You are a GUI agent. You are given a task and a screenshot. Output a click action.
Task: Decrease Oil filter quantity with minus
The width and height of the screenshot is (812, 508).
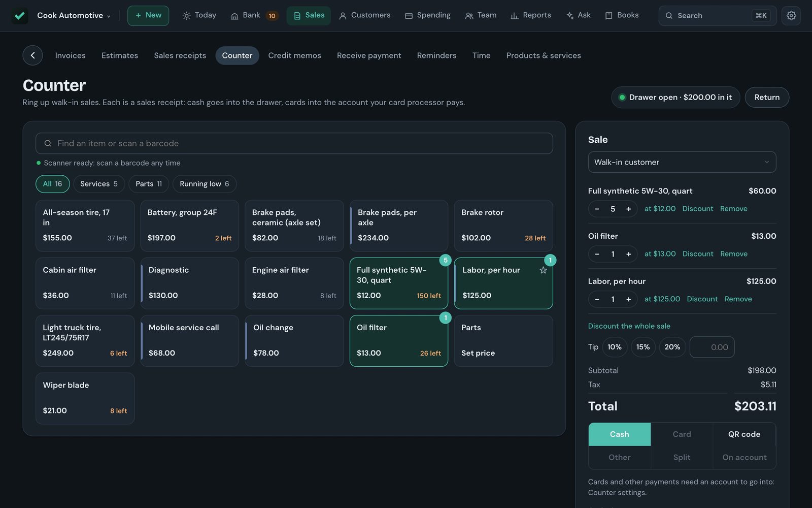[597, 254]
